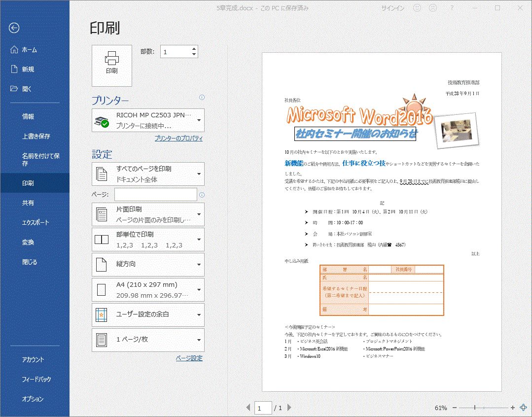Click the zoom in plus button
The width and height of the screenshot is (532, 417).
coord(513,408)
